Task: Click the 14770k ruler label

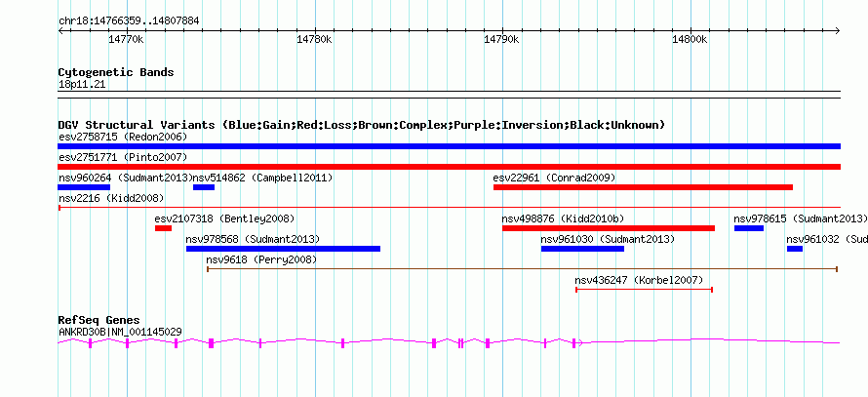Action: click(127, 40)
